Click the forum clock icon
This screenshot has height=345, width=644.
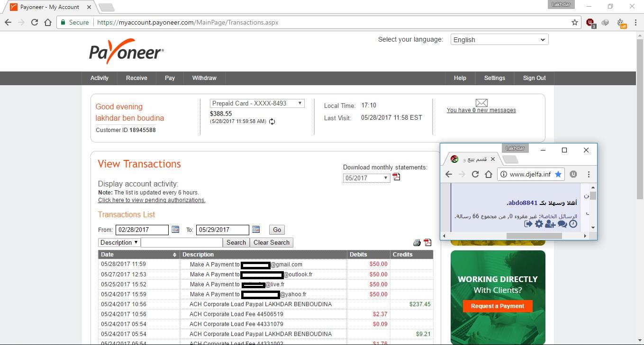click(573, 224)
